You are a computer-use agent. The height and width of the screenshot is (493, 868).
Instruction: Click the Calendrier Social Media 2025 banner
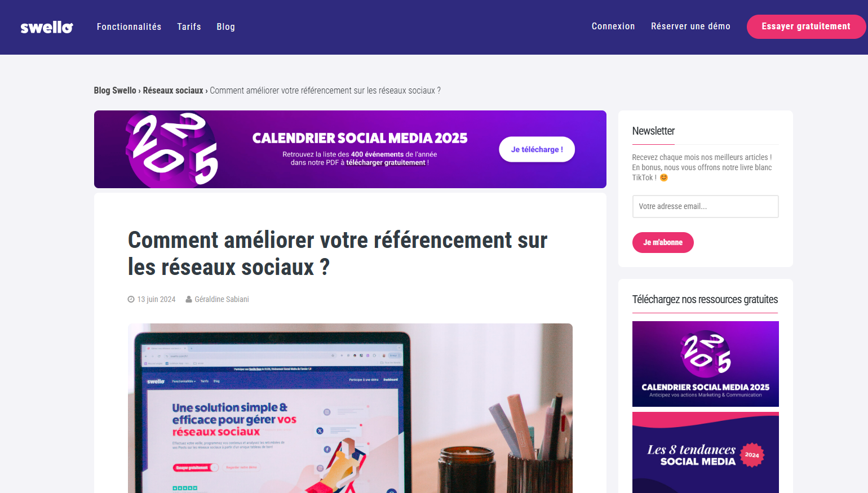350,149
